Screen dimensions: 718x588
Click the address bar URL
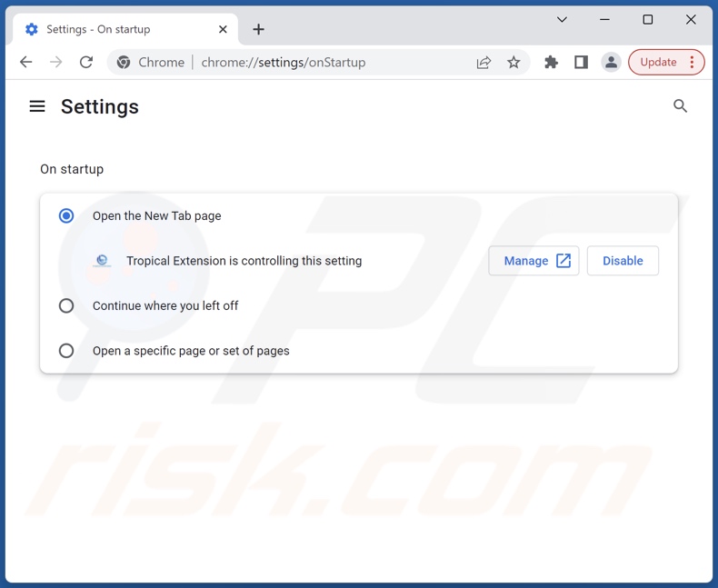pos(283,63)
